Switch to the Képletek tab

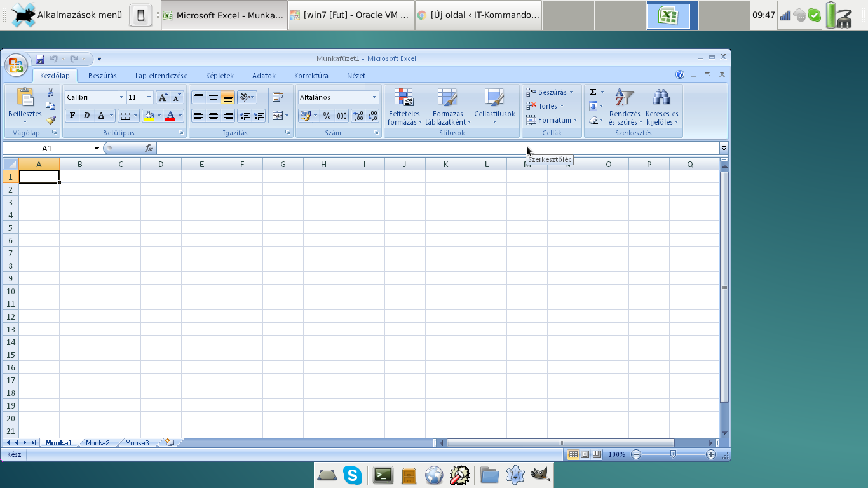tap(220, 76)
